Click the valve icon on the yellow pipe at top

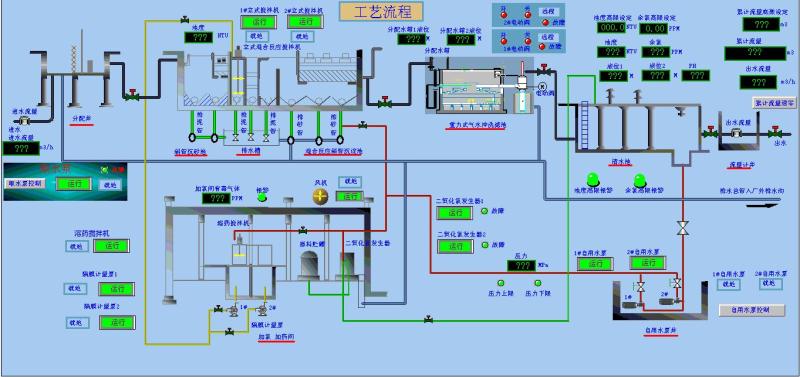pos(184,20)
